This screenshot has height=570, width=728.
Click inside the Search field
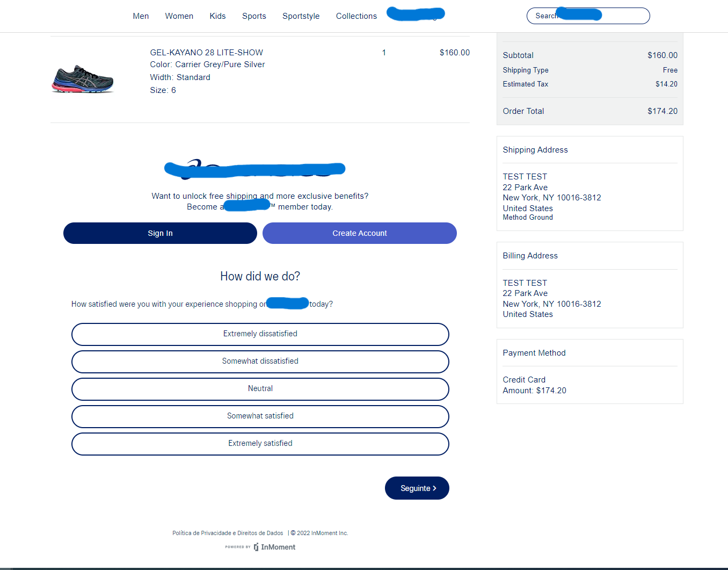(588, 16)
